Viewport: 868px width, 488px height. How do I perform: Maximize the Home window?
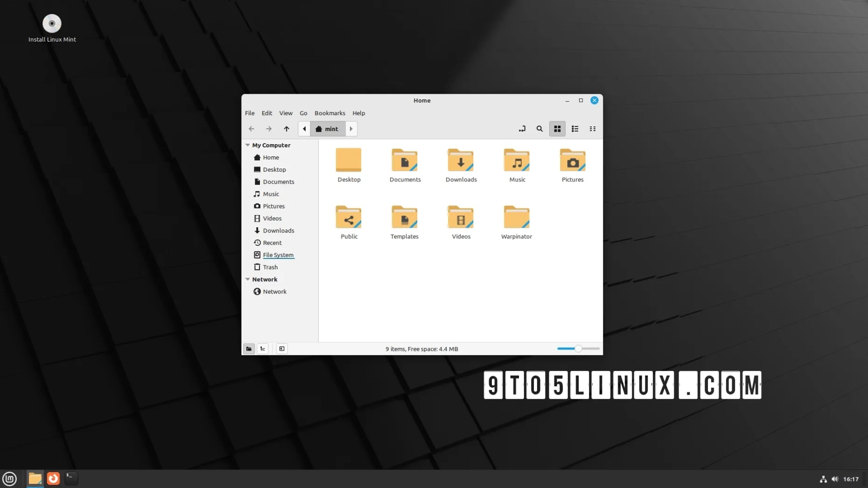pyautogui.click(x=581, y=100)
